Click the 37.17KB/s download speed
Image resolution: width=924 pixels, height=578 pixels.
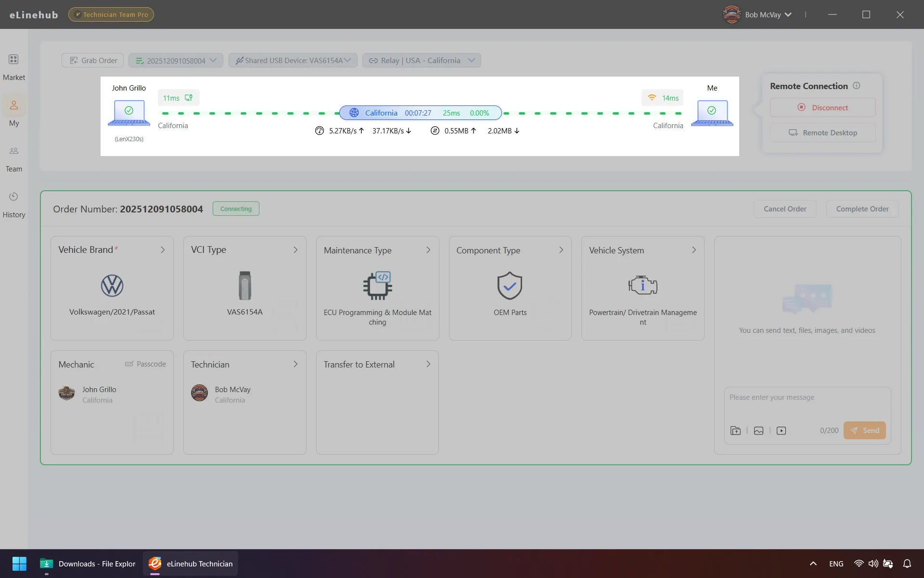tap(392, 131)
